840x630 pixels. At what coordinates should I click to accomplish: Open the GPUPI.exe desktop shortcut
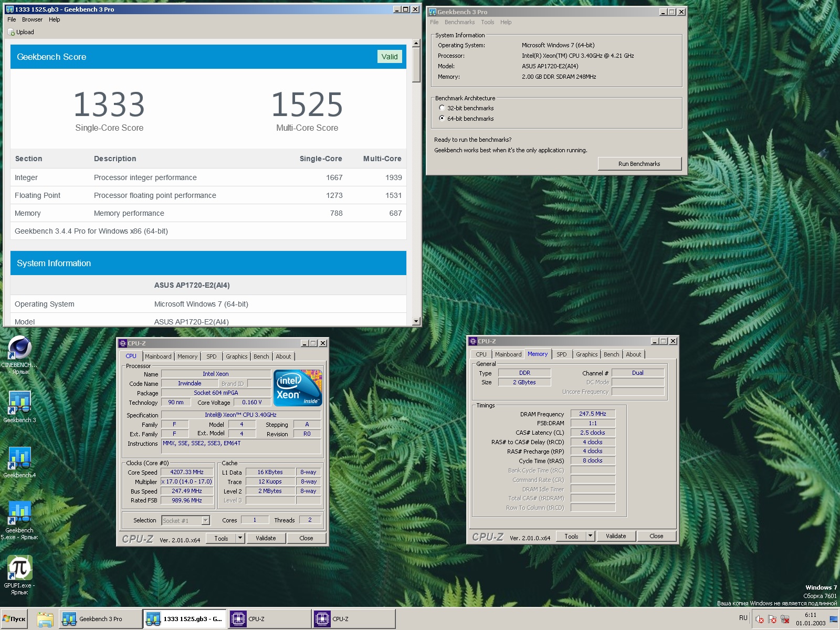pos(19,575)
